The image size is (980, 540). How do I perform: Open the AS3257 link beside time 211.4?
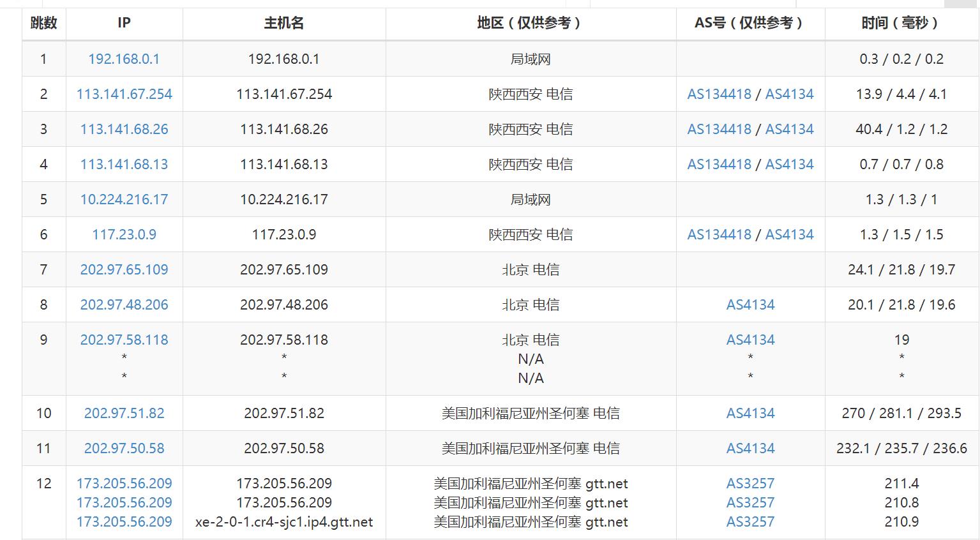click(x=750, y=483)
